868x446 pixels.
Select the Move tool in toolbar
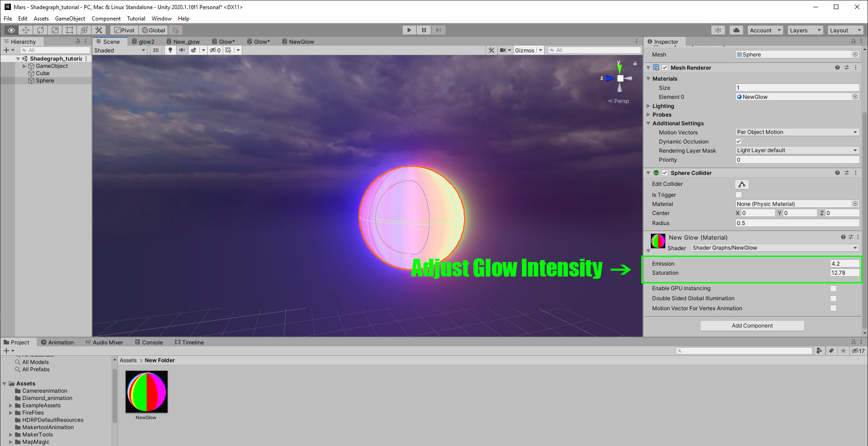point(26,30)
